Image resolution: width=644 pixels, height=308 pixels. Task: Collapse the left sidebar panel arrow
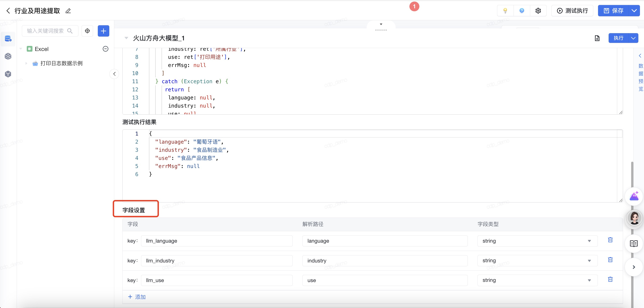(114, 74)
